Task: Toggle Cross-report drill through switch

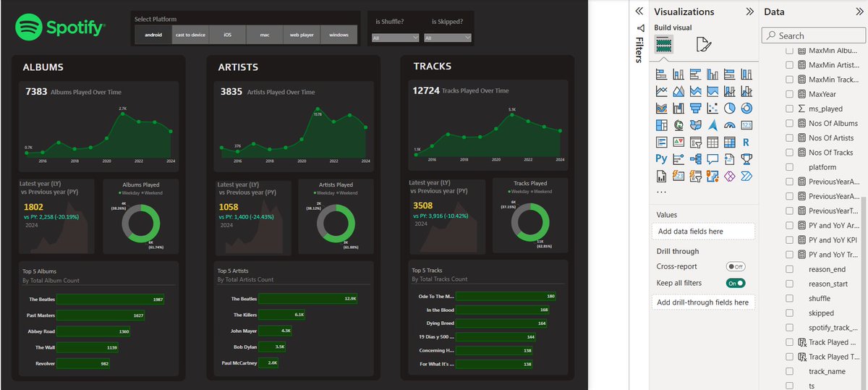Action: 735,266
